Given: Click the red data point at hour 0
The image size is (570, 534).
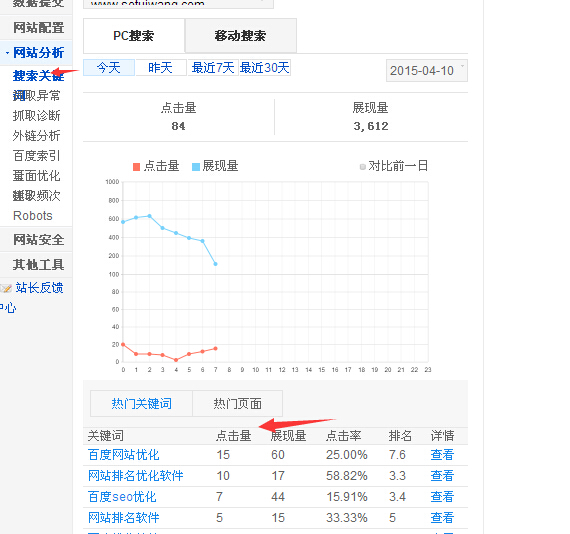Looking at the screenshot, I should [123, 344].
